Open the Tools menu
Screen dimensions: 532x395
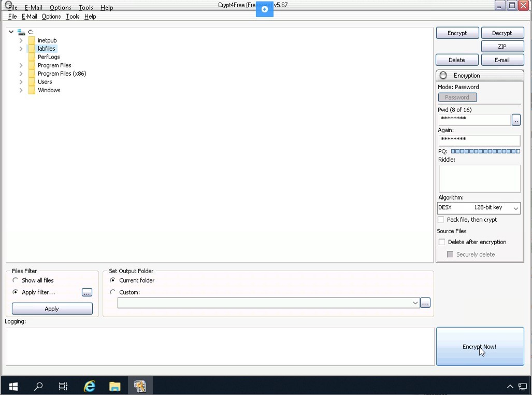(x=73, y=17)
